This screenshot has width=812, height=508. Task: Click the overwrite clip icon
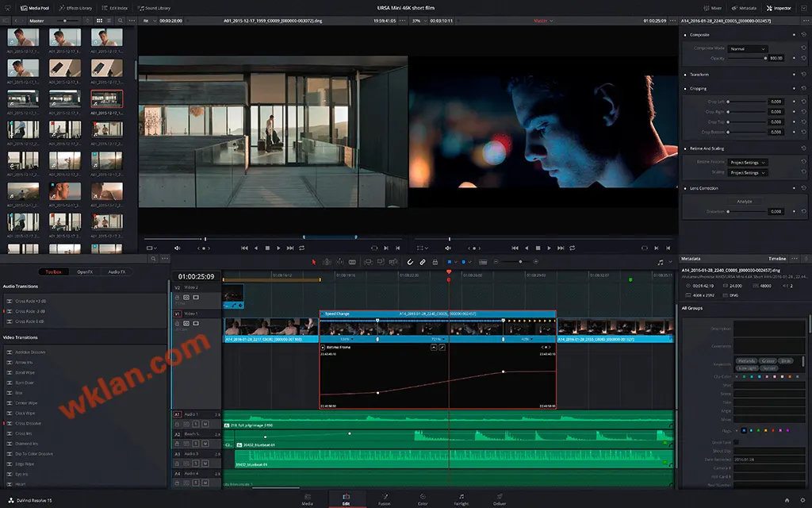[381, 262]
